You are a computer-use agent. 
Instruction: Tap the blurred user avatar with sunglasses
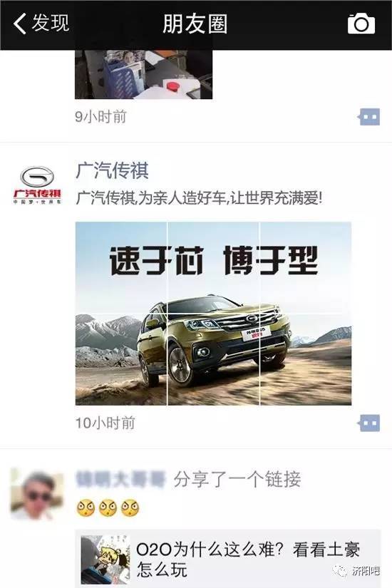(37, 492)
